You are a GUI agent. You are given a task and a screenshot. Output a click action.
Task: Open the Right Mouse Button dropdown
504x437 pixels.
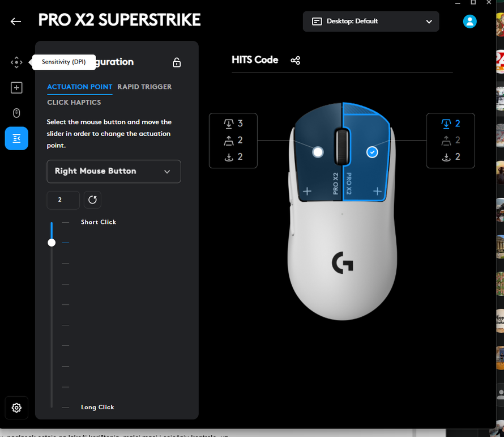click(113, 171)
